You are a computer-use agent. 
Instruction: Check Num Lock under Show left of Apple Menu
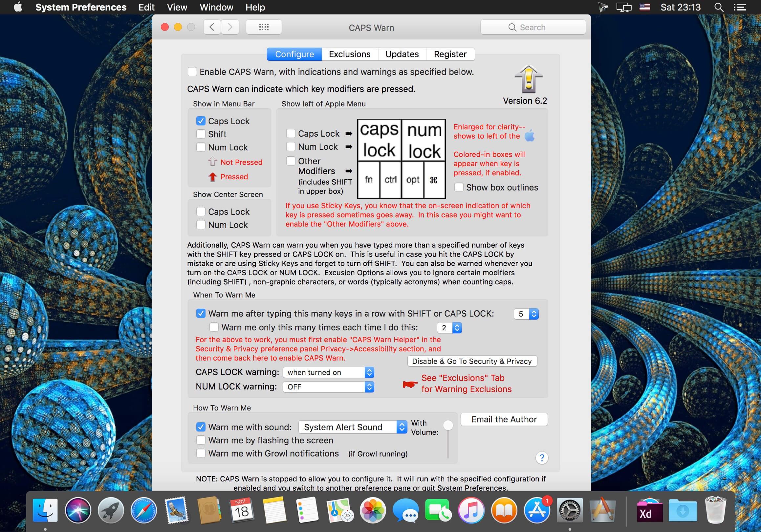[x=291, y=146]
